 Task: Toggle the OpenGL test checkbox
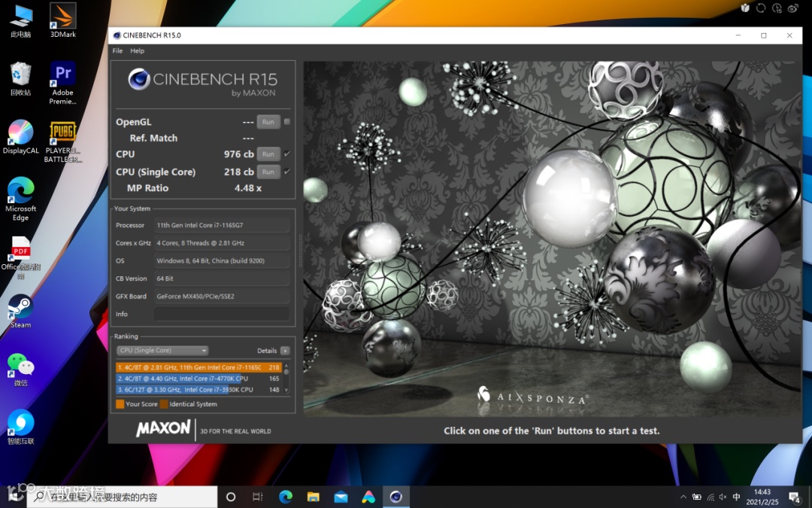click(287, 122)
